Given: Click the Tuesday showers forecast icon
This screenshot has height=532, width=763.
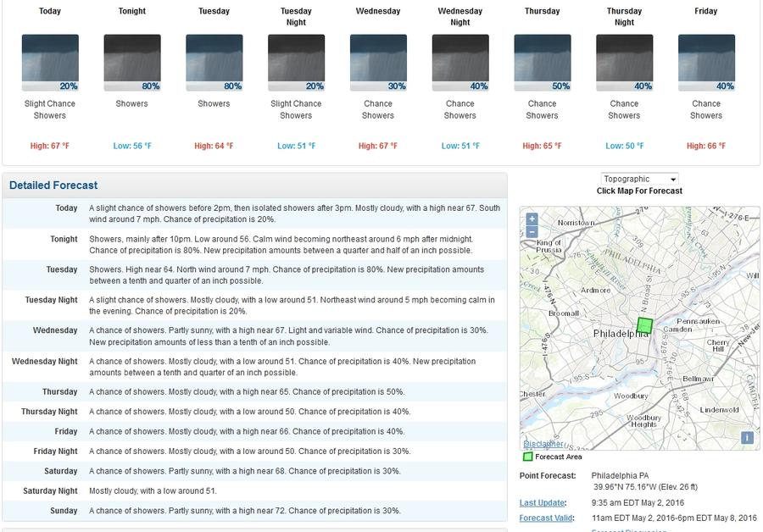Looking at the screenshot, I should pos(214,63).
